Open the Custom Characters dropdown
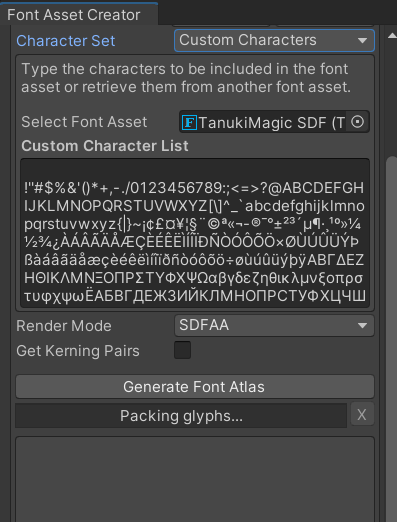This screenshot has height=522, width=397. [x=274, y=40]
